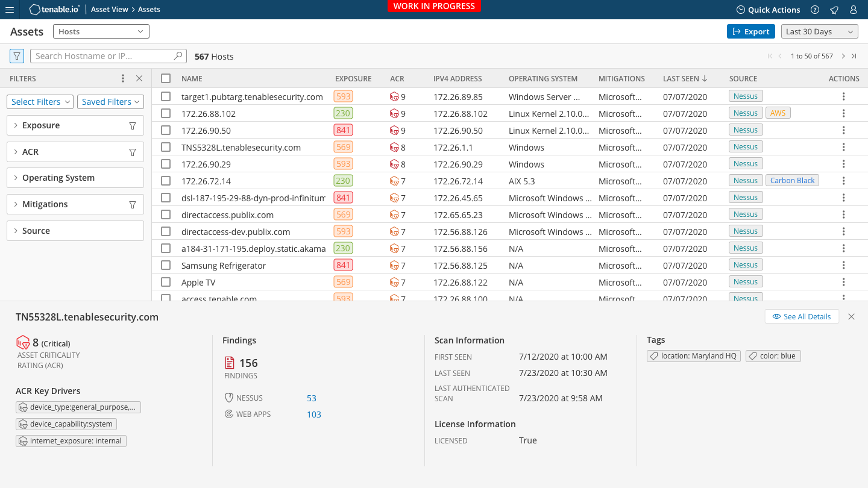Click the funnel icon on Exposure filter
Viewport: 868px width, 488px height.
click(x=133, y=125)
